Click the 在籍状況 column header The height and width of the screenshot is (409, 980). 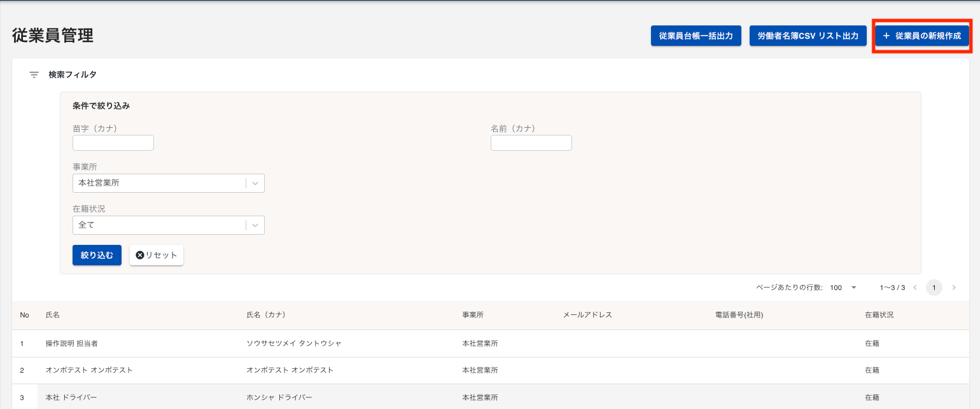click(x=879, y=315)
